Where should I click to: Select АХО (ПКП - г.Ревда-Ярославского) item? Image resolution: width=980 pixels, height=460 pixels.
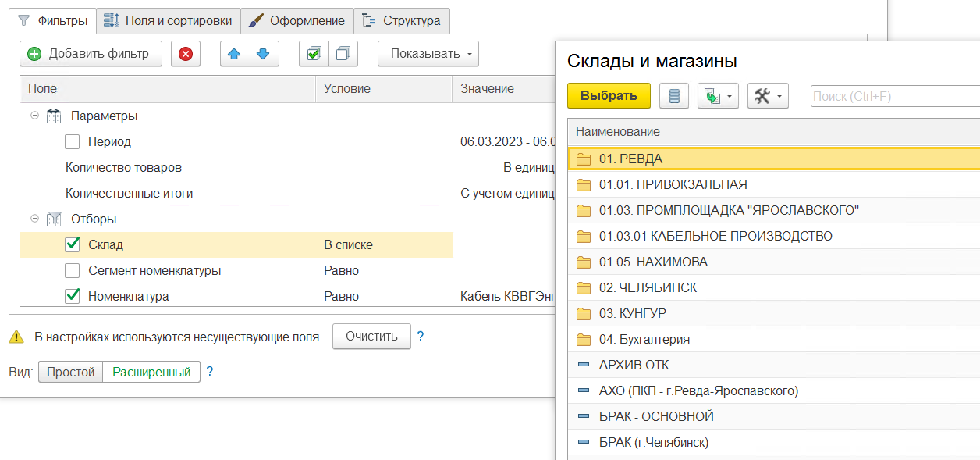(773, 390)
